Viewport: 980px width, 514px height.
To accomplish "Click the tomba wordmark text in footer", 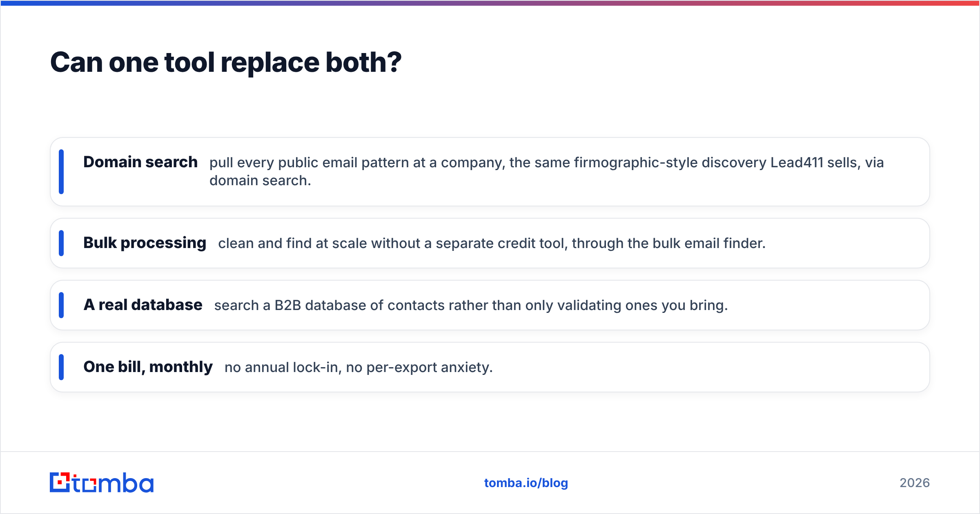I will click(x=113, y=483).
